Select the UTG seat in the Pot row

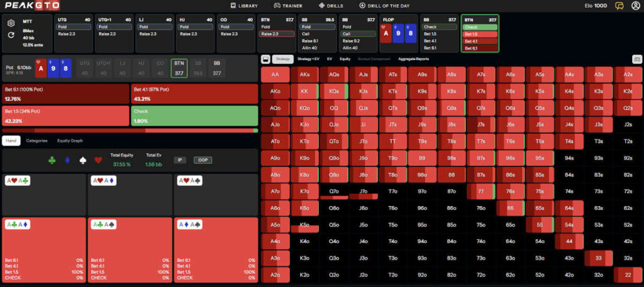(x=85, y=68)
